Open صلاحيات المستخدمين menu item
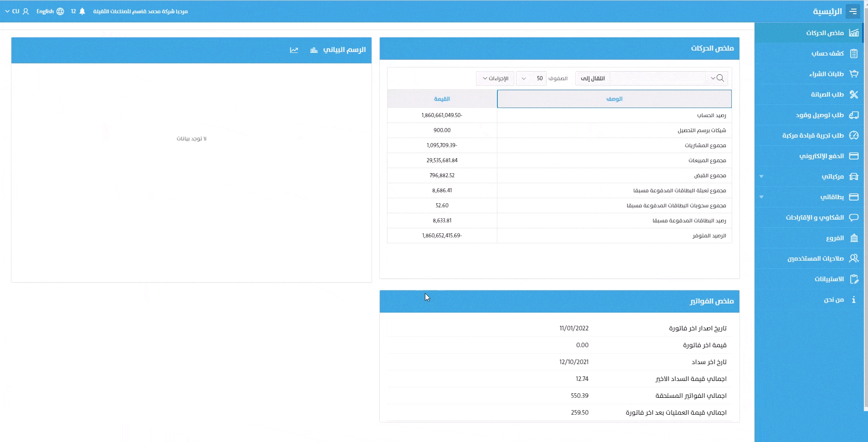 [815, 258]
